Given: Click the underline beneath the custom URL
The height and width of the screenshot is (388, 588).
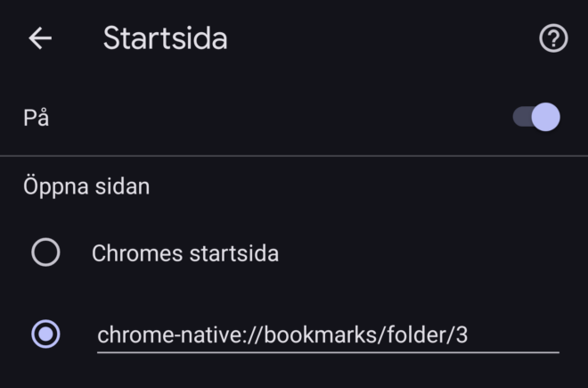Looking at the screenshot, I should click(x=328, y=352).
